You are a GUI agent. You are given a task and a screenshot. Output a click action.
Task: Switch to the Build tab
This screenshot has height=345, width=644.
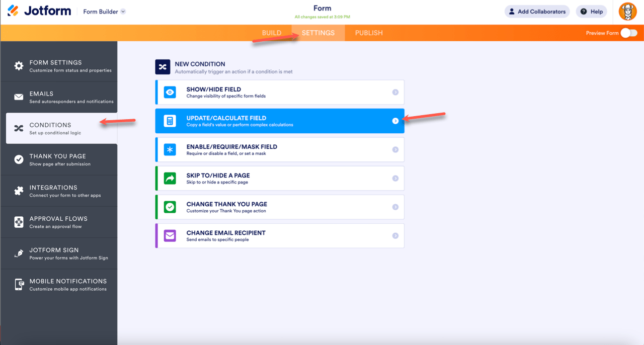click(272, 33)
